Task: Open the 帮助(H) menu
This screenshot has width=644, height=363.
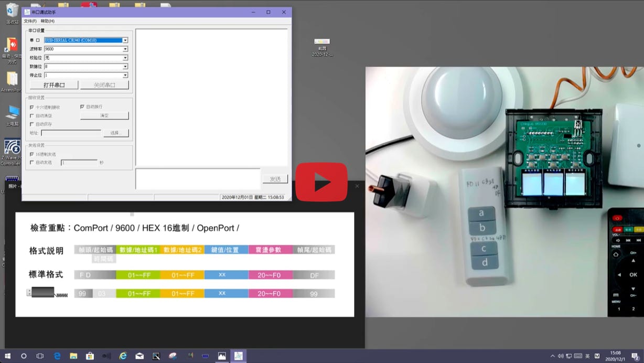Action: (47, 21)
